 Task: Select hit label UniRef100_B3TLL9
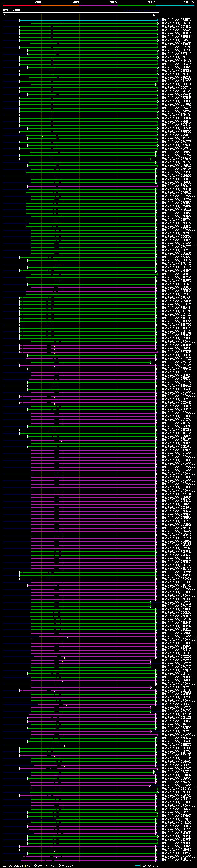click(x=177, y=54)
